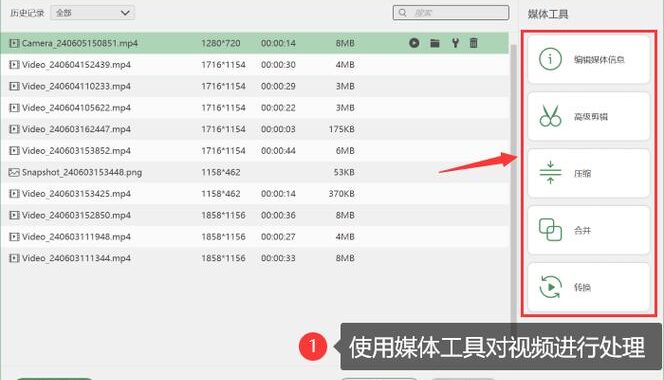
Task: Click 00:00:27 duration of Video_240603111948.mp4
Action: (x=278, y=237)
